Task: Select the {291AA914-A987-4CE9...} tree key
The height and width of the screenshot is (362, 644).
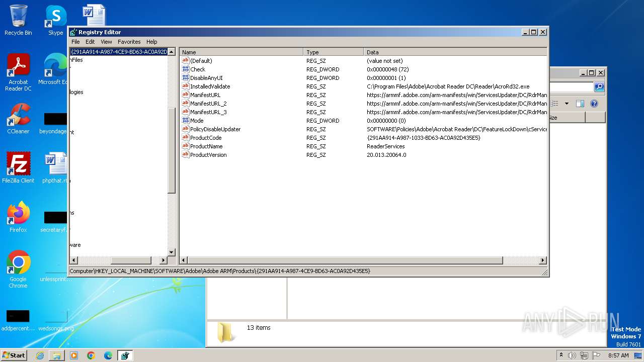Action: (x=119, y=52)
